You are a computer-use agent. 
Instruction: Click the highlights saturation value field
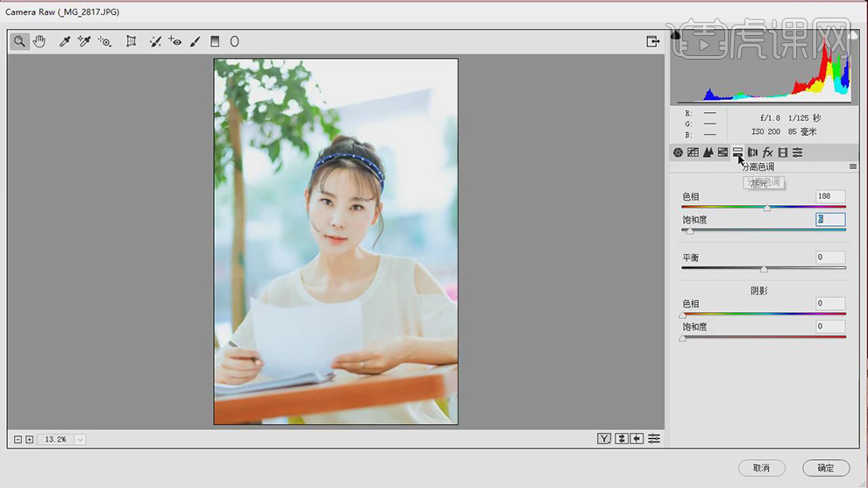click(830, 219)
